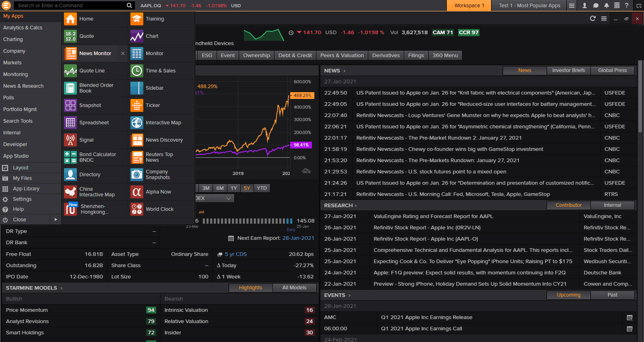
Task: Switch to the Ownership tab
Action: point(256,56)
